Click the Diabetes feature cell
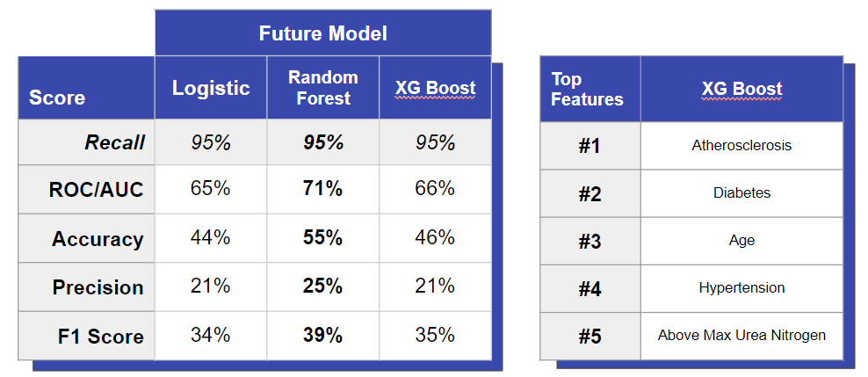Viewport: 868px width, 377px height. pos(741,193)
